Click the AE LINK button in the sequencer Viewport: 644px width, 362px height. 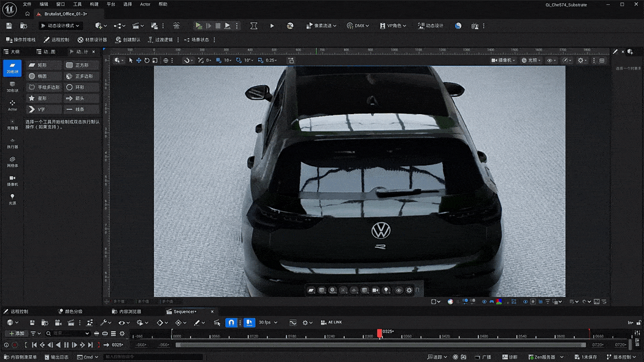click(331, 323)
